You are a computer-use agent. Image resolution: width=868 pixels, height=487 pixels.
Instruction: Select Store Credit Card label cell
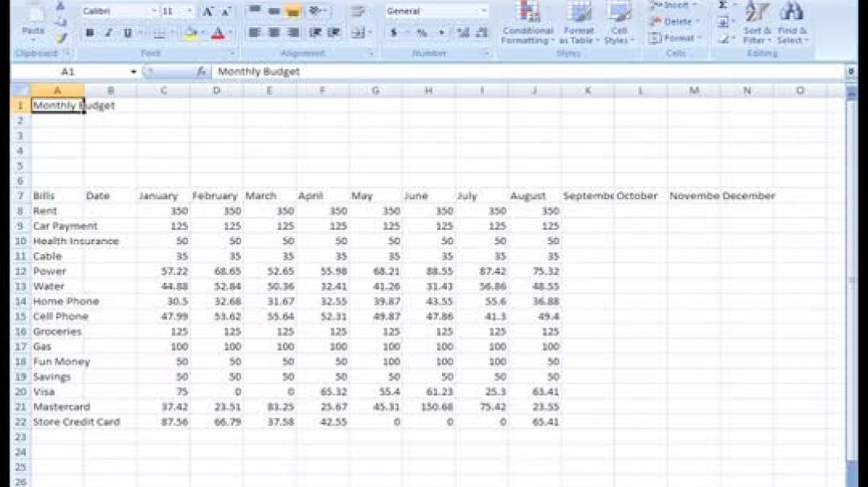pos(57,422)
